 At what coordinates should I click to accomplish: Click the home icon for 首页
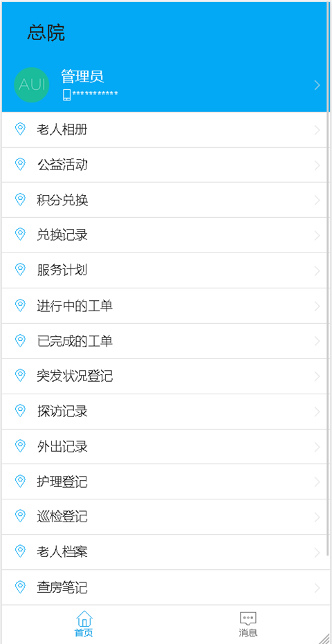click(84, 618)
